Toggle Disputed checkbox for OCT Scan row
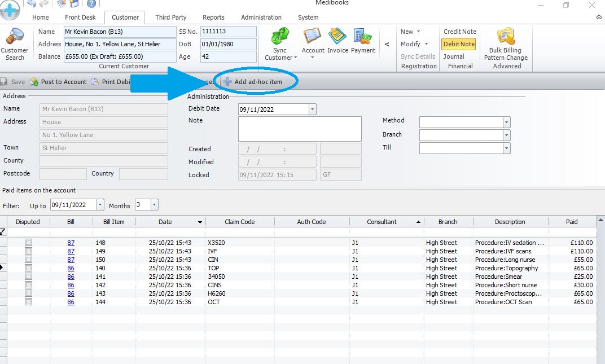The width and height of the screenshot is (605, 364). [x=28, y=302]
